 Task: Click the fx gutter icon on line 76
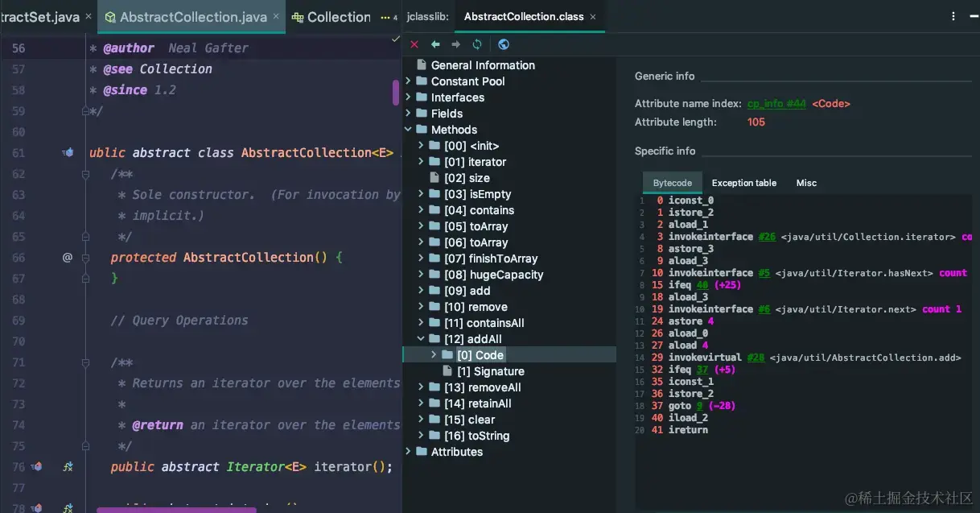point(68,466)
